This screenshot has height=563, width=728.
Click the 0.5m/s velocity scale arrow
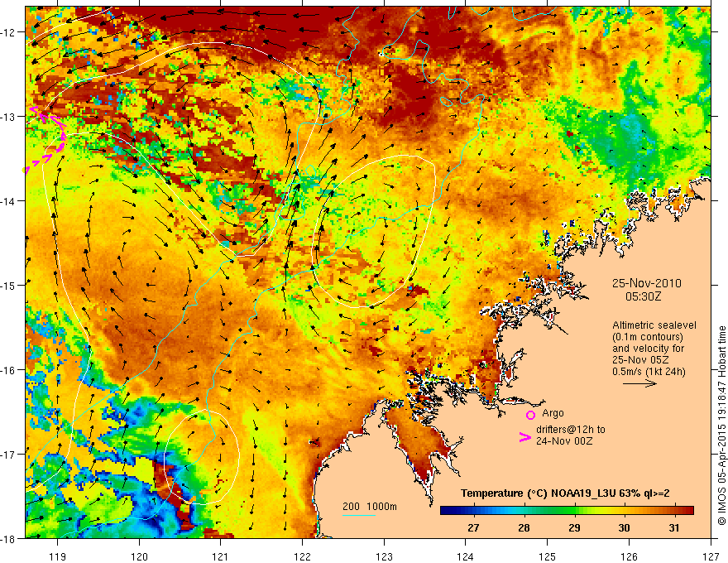pos(639,383)
